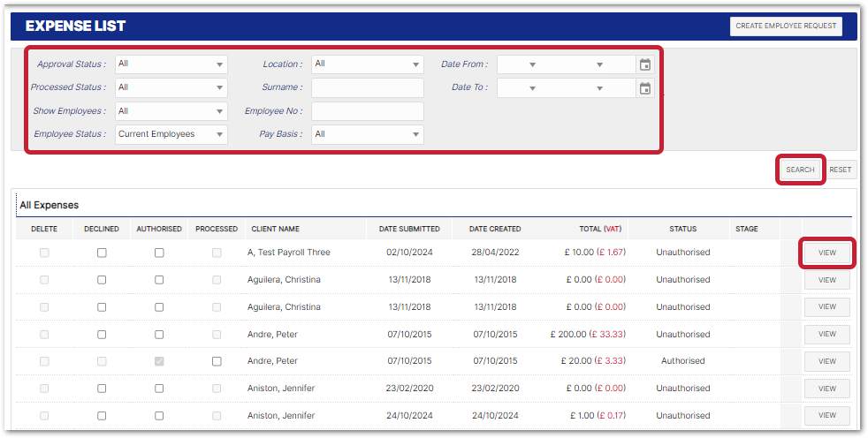The image size is (868, 438).
Task: Expand the Approval Status dropdown
Action: click(171, 64)
